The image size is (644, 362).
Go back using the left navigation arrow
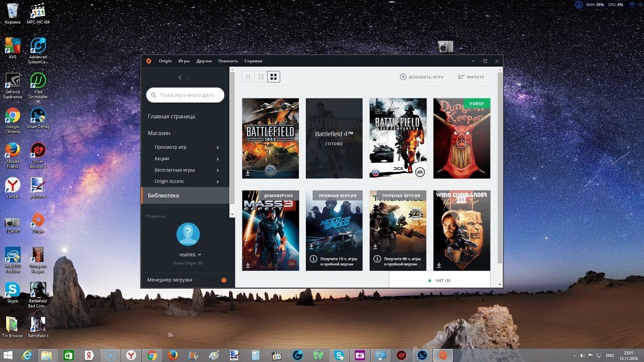coord(180,77)
